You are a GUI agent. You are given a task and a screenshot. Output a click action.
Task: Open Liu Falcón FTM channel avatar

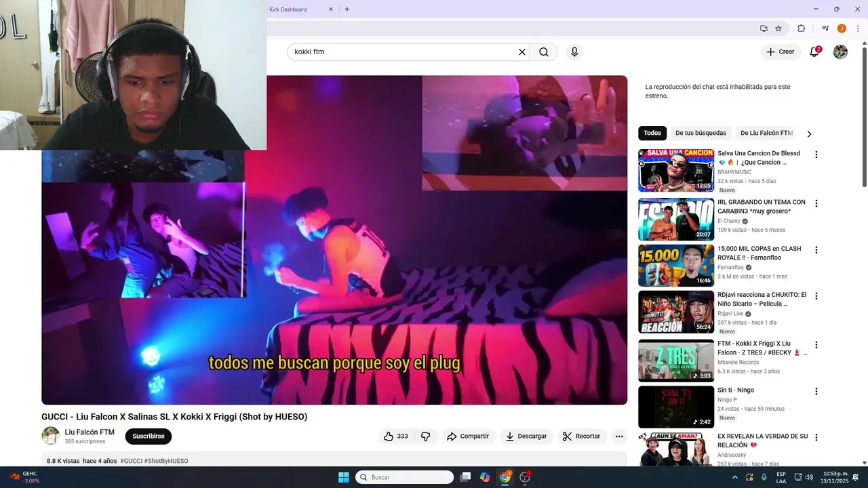[50, 436]
